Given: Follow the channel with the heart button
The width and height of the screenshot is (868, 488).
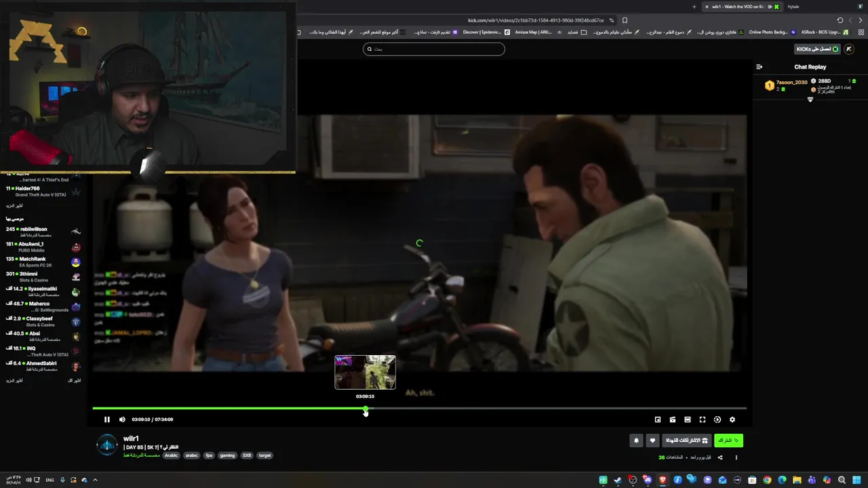Looking at the screenshot, I should (x=652, y=441).
